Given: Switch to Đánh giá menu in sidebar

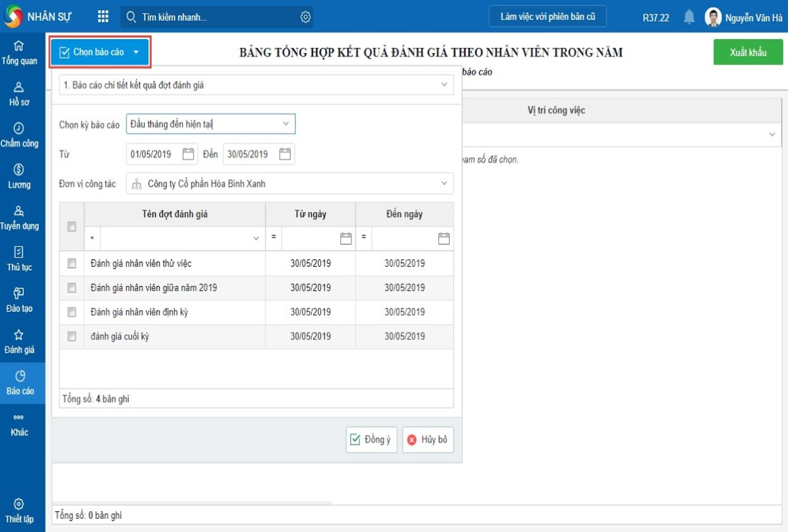Looking at the screenshot, I should click(19, 341).
